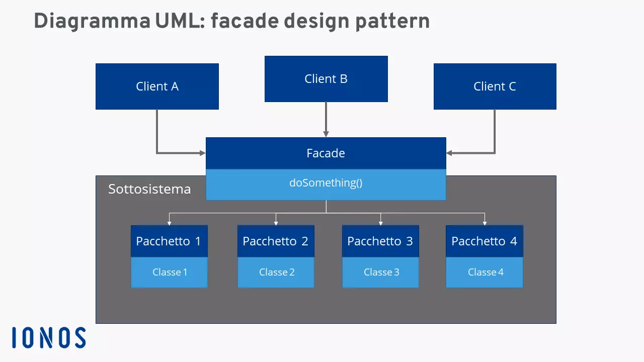Click the Sottosistema label
This screenshot has height=362, width=644.
(149, 189)
